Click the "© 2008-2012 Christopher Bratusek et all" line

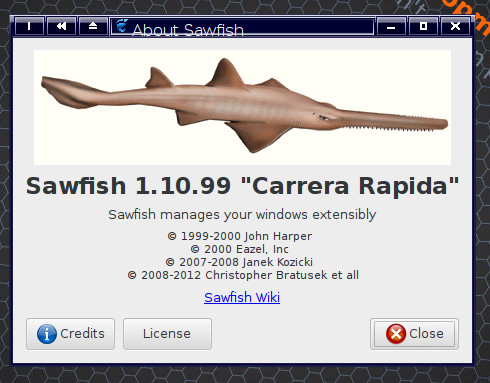tap(243, 275)
